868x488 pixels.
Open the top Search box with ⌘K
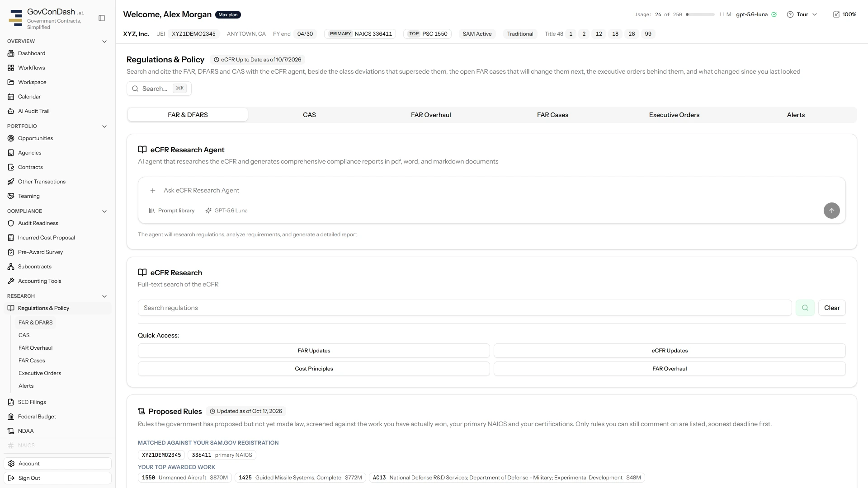coord(159,89)
